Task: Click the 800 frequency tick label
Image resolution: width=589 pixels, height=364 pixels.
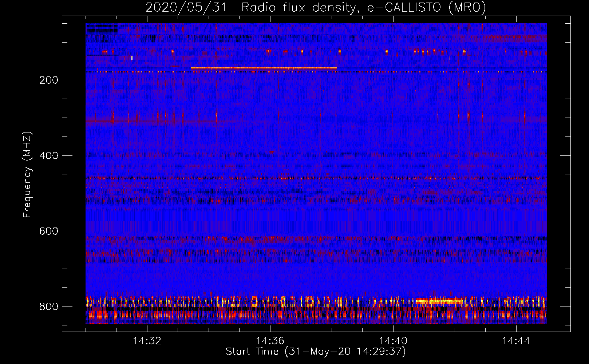Action: tap(49, 306)
